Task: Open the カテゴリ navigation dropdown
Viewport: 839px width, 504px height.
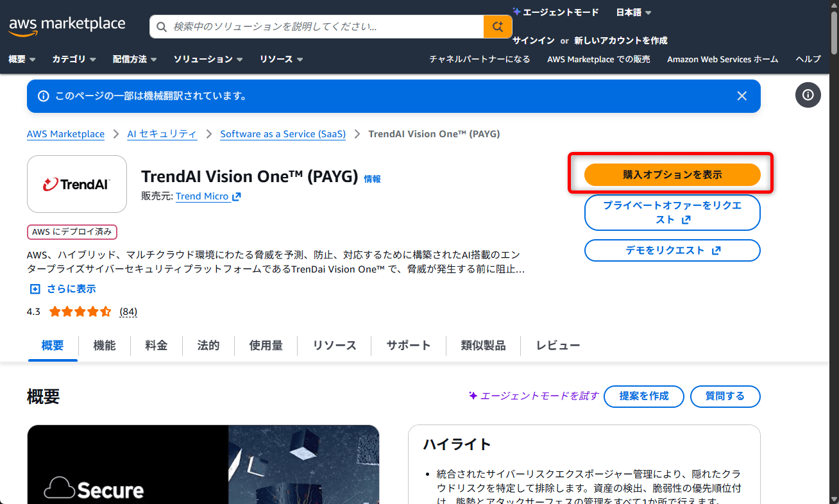Action: [74, 59]
